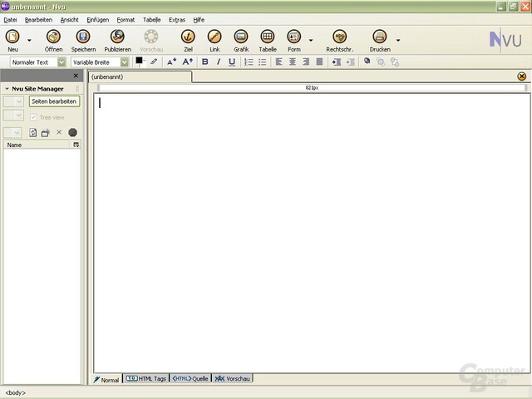The height and width of the screenshot is (399, 532).
Task: Open the Bearbeiten menu
Action: (x=39, y=20)
